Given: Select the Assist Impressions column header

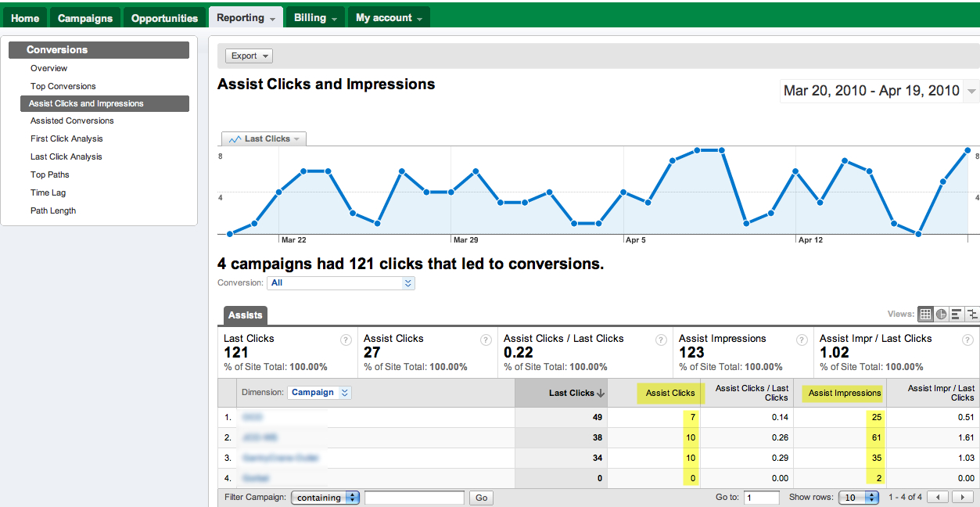Looking at the screenshot, I should pos(842,394).
